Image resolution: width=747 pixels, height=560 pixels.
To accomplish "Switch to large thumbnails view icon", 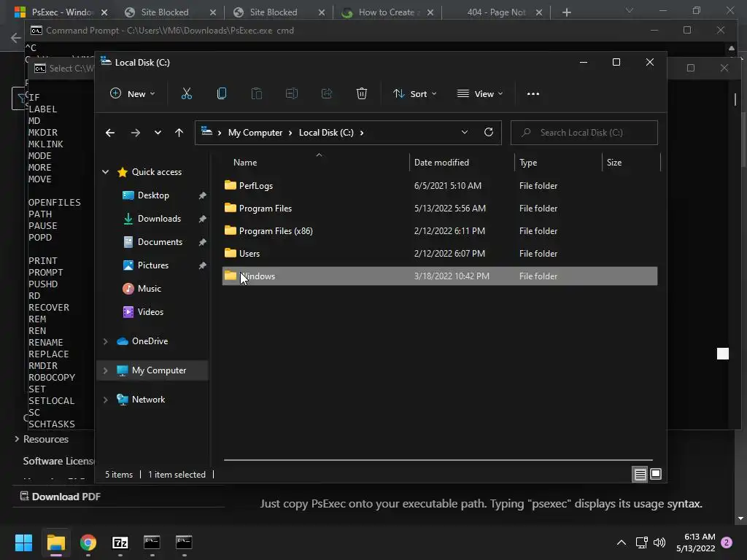I will click(656, 474).
